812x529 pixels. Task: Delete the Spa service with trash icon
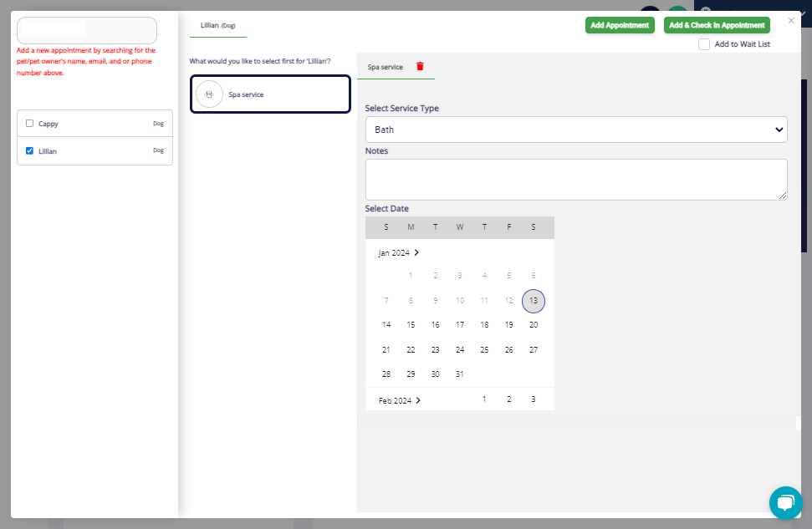[420, 66]
